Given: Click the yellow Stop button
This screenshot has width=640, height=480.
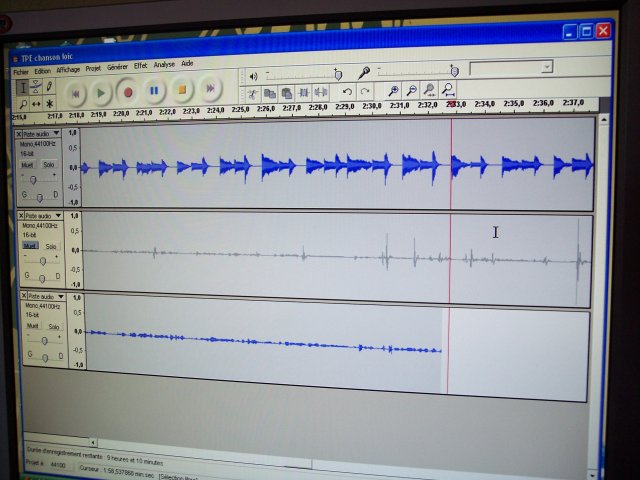Looking at the screenshot, I should click(182, 90).
